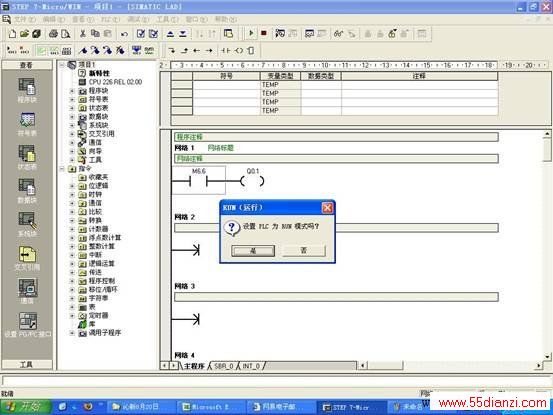Click the Print toolbar icon
Image resolution: width=553 pixels, height=415 pixels.
point(53,34)
